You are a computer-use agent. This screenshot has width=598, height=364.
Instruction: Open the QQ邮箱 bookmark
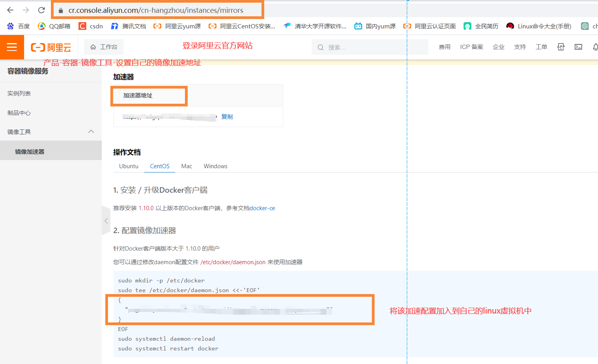click(54, 26)
